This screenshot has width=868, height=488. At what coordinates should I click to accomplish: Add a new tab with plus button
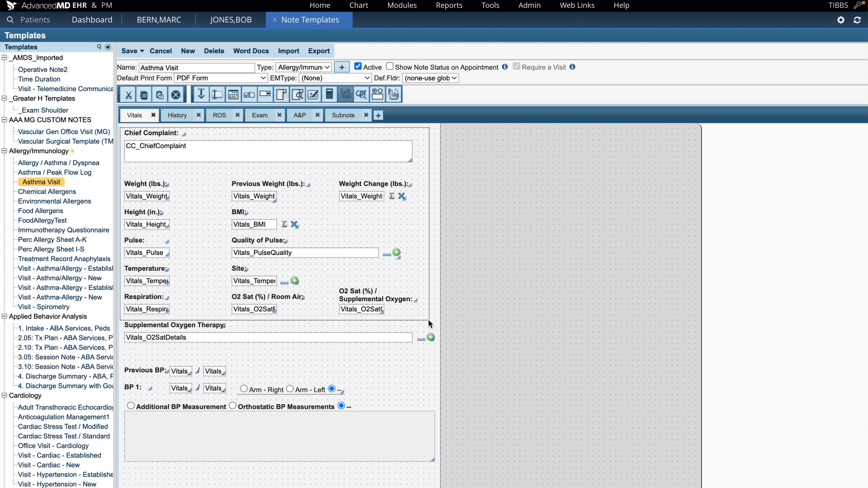(x=378, y=115)
